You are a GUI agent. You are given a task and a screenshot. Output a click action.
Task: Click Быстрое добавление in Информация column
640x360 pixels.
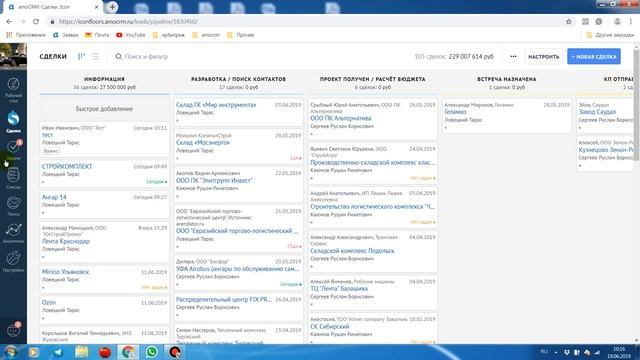pos(104,109)
